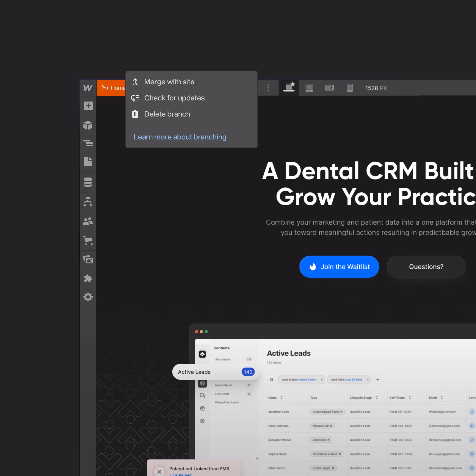Viewport: 476px width, 476px height.
Task: Click the Home branch page button
Action: point(111,88)
